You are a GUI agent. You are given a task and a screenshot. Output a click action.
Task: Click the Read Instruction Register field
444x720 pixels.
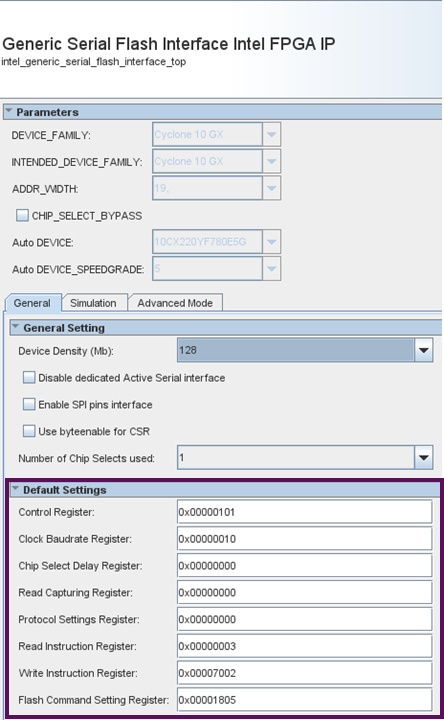point(304,646)
